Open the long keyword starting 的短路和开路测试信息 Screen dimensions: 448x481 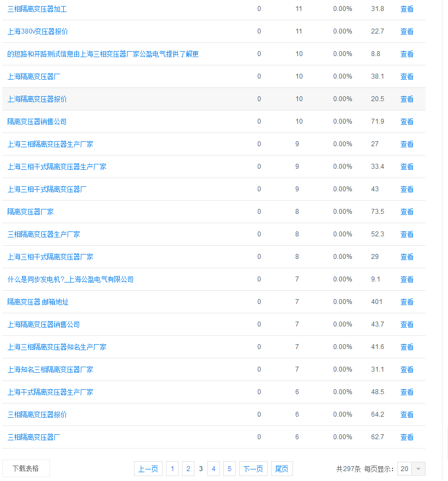(x=103, y=54)
